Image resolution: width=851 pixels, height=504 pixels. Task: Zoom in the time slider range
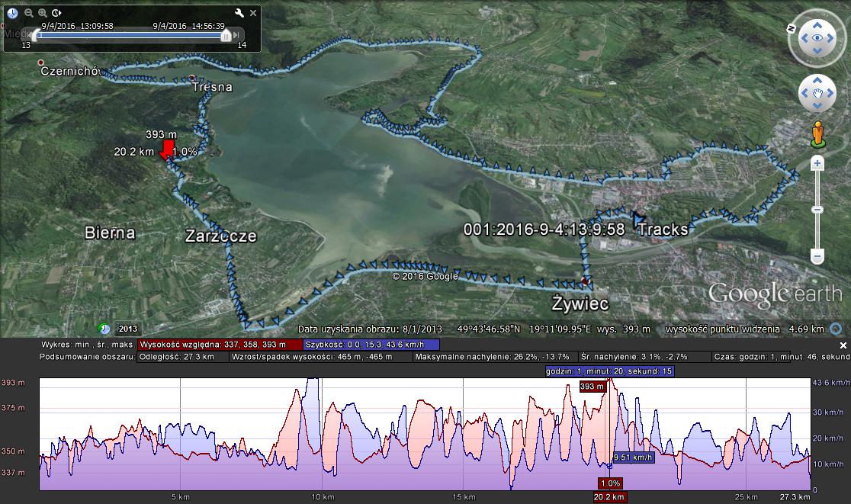(x=43, y=13)
